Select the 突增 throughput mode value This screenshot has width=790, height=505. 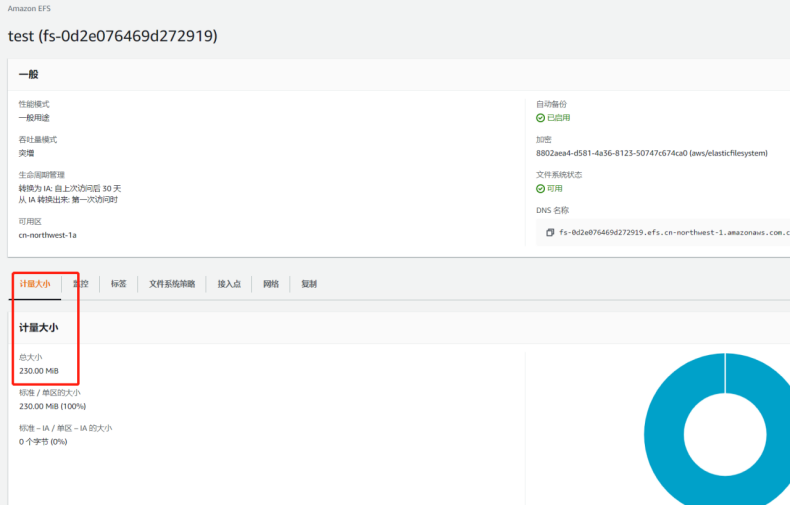coord(26,153)
